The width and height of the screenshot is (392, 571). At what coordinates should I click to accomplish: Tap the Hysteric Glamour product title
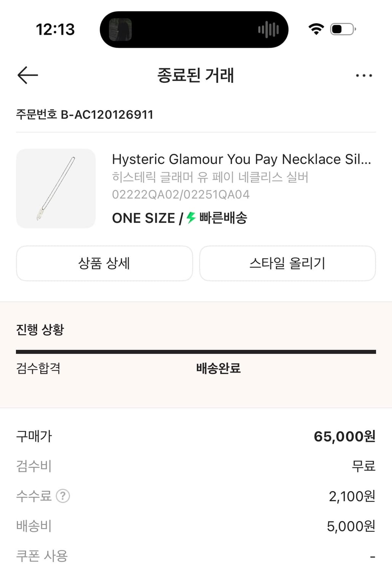(x=241, y=159)
